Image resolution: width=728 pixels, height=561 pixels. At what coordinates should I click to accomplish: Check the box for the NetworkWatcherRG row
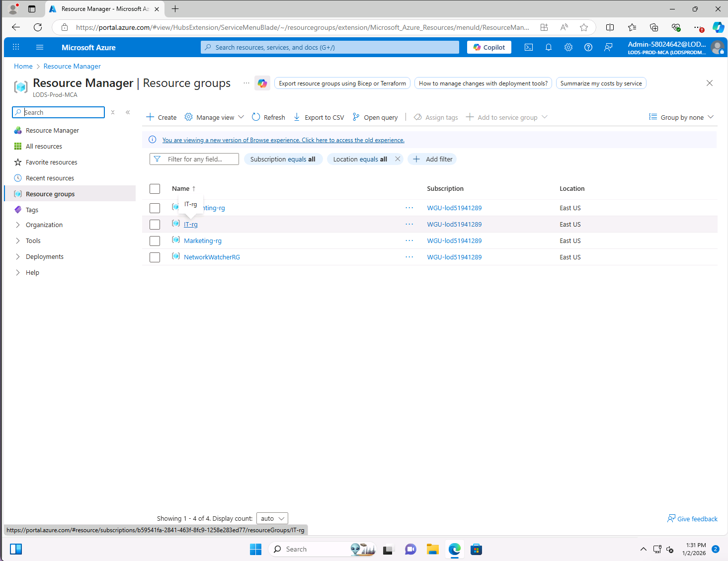pyautogui.click(x=155, y=257)
